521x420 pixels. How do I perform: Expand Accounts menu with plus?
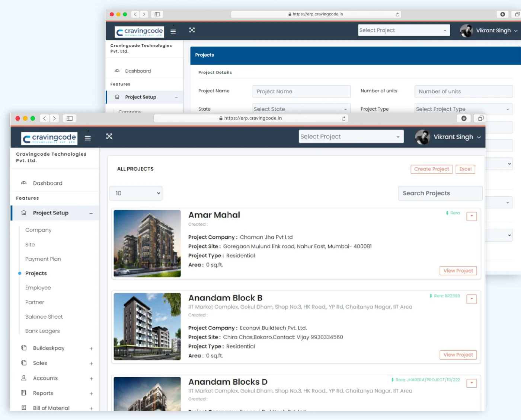[91, 379]
